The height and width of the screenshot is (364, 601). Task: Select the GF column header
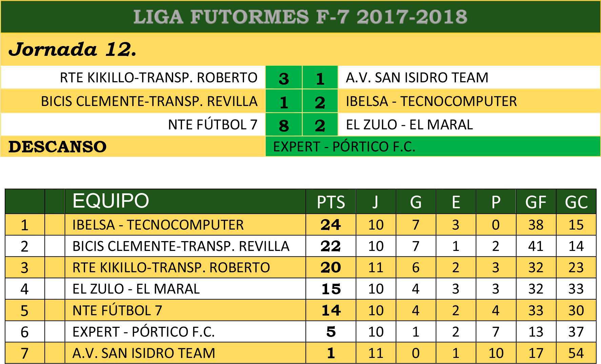[536, 202]
